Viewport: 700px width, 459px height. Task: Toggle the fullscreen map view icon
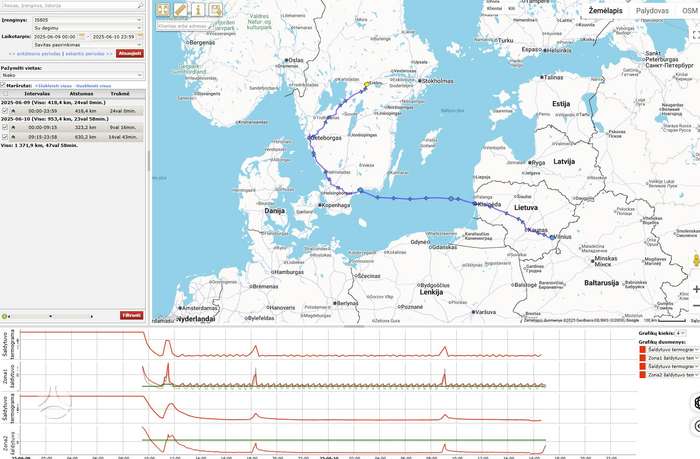[x=696, y=35]
